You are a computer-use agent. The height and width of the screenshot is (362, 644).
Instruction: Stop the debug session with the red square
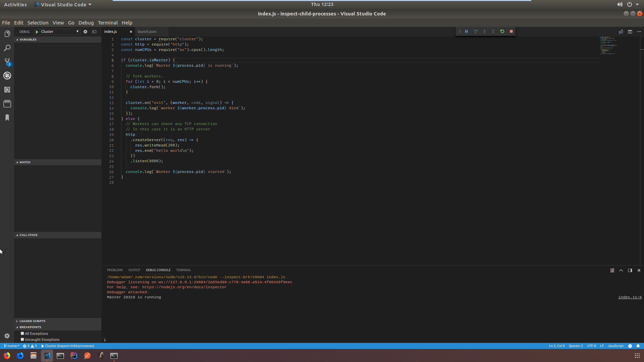pos(511,31)
